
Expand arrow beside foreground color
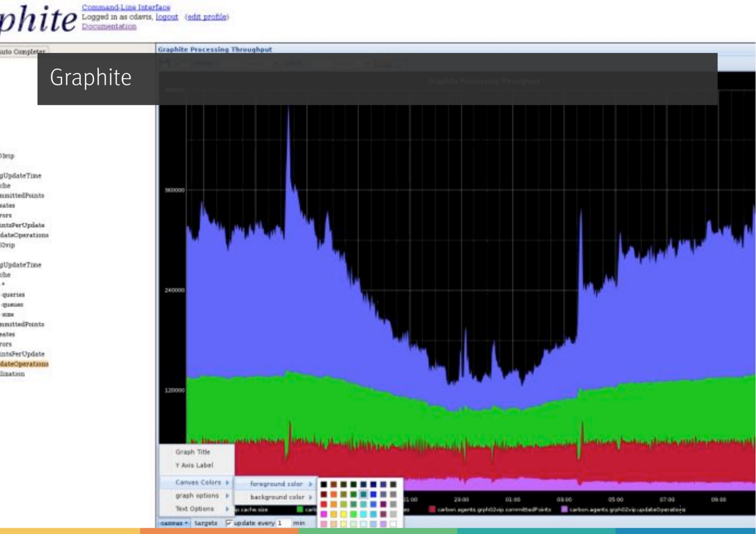pyautogui.click(x=310, y=484)
